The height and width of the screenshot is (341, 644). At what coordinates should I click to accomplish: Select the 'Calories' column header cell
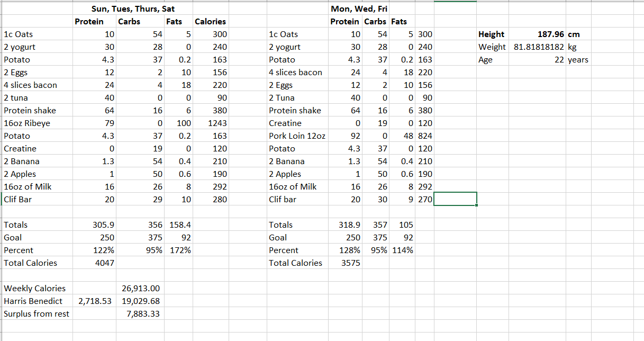(210, 22)
